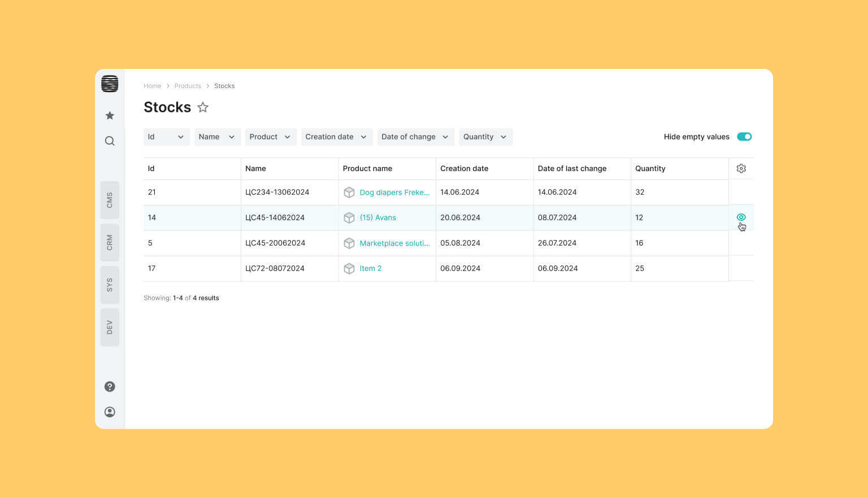Viewport: 868px width, 497px height.
Task: Click Stocks breadcrumb item
Action: [x=224, y=86]
